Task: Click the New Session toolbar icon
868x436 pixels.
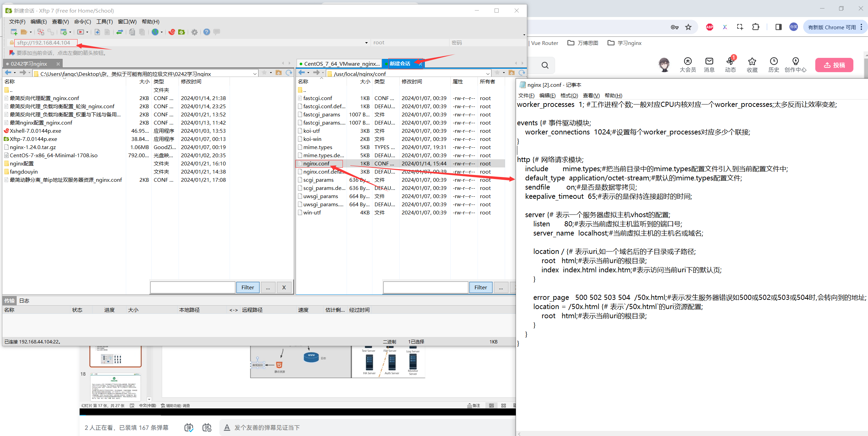Action: (14, 32)
